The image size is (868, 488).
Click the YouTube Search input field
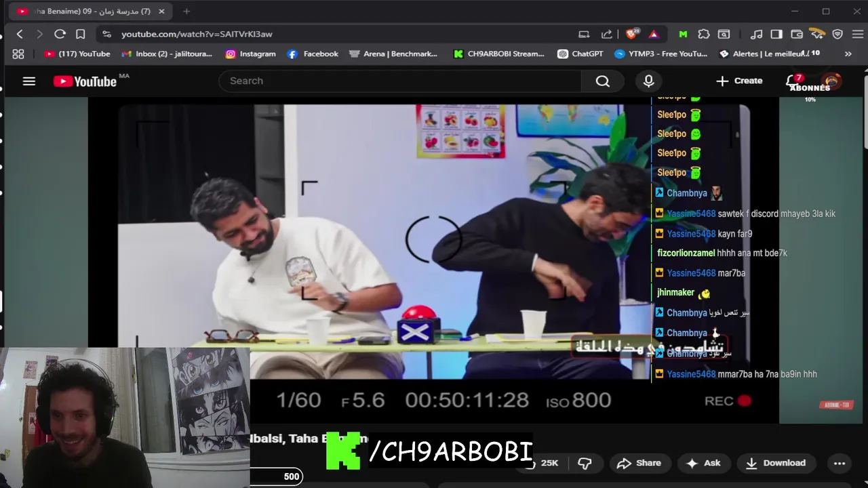point(400,81)
